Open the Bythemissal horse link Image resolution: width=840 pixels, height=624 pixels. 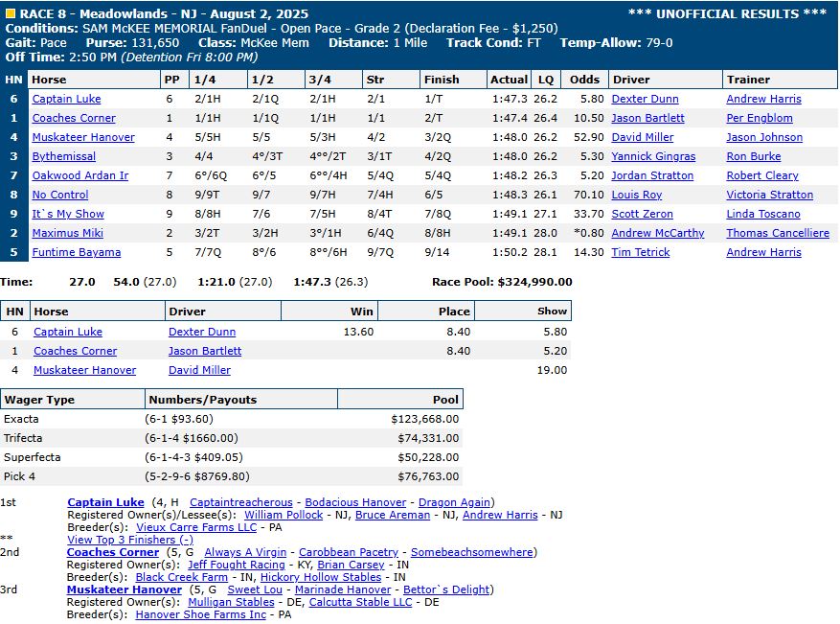pos(64,156)
